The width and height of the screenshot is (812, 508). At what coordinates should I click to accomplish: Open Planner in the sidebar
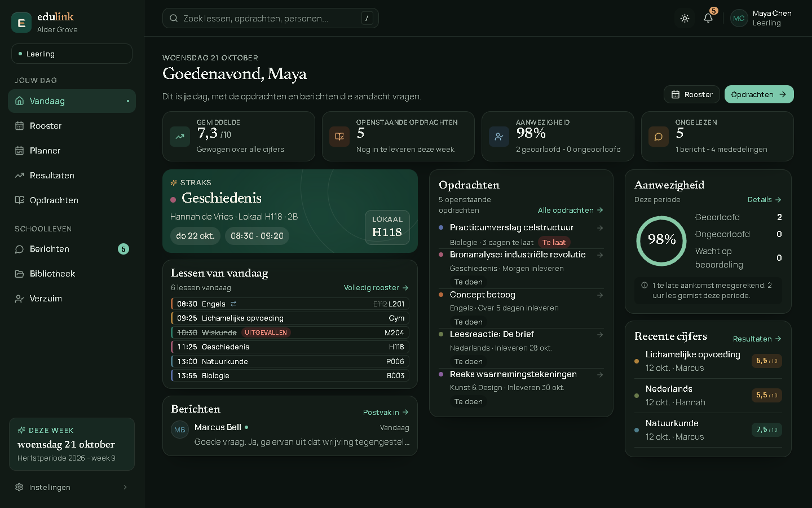click(72, 151)
